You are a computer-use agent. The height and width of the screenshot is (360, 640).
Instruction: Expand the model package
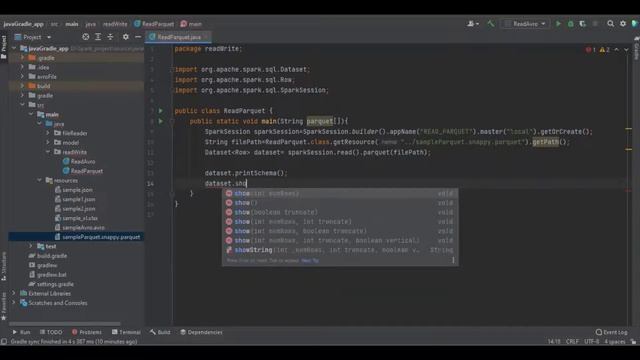tap(48, 142)
